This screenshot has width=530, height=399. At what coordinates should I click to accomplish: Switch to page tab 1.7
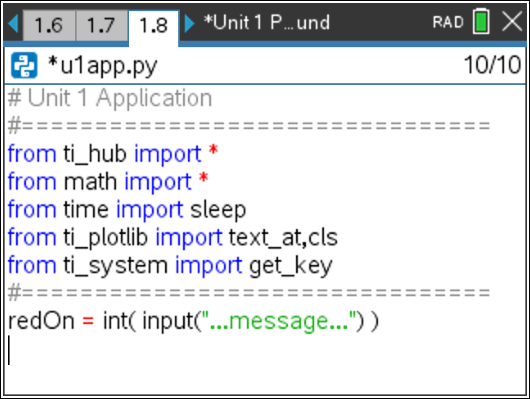coord(102,25)
